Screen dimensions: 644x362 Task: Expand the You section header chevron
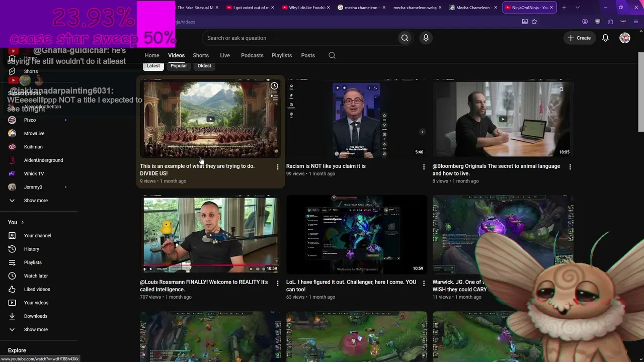point(22,222)
